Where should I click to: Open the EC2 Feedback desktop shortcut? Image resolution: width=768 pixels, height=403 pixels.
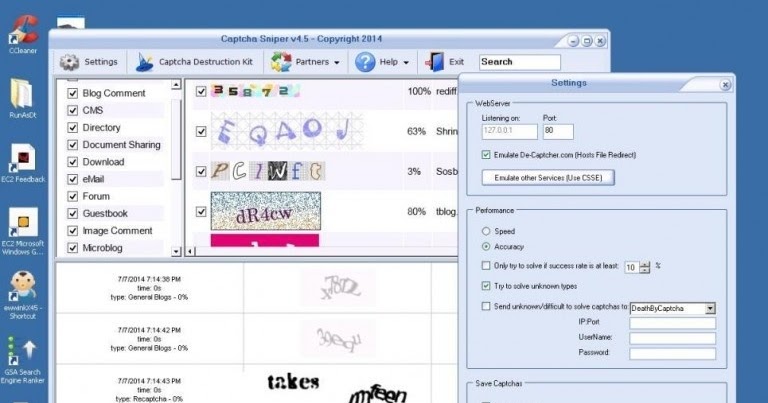[x=23, y=164]
